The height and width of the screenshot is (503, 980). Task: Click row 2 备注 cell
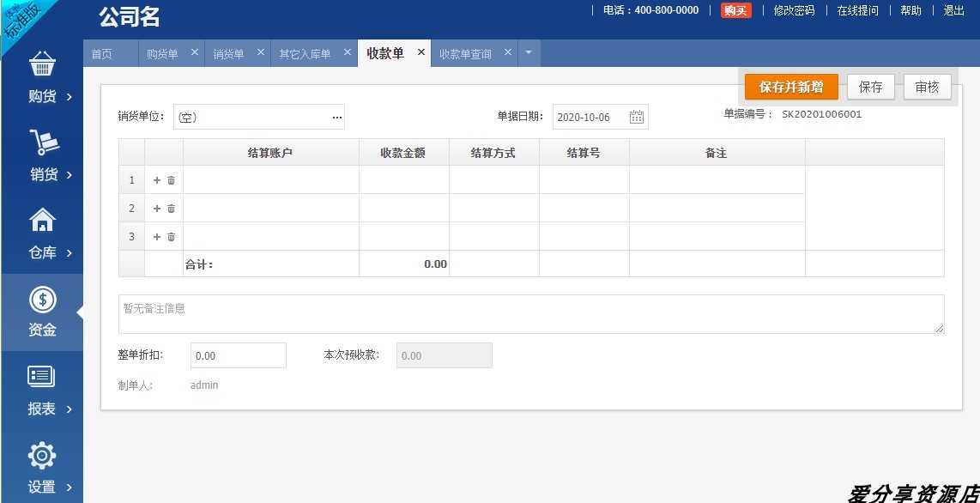click(717, 208)
